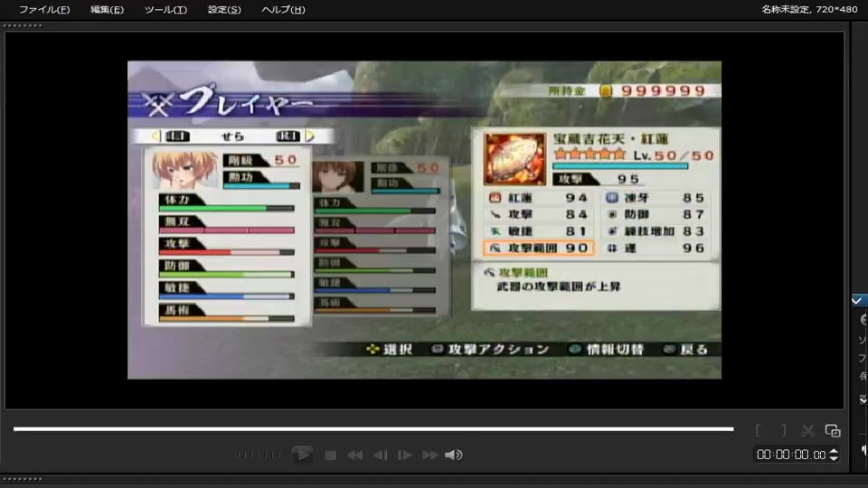Set mark-in with left bracket icon
868x488 pixels.
758,430
